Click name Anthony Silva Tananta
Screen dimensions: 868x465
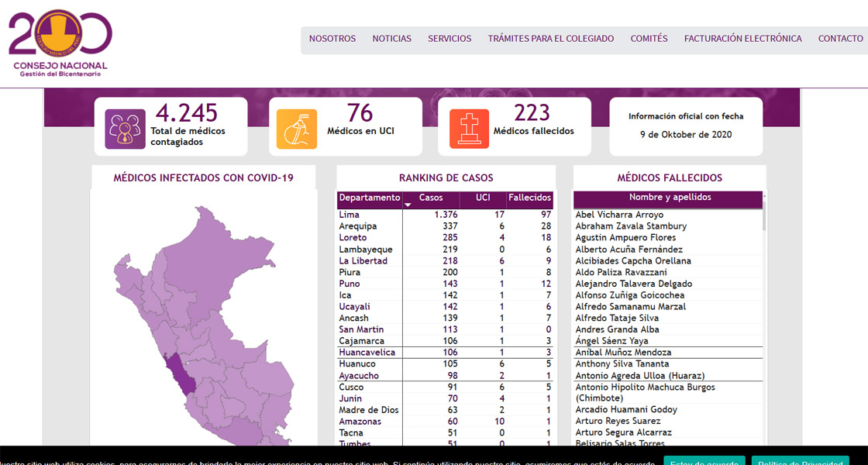622,364
